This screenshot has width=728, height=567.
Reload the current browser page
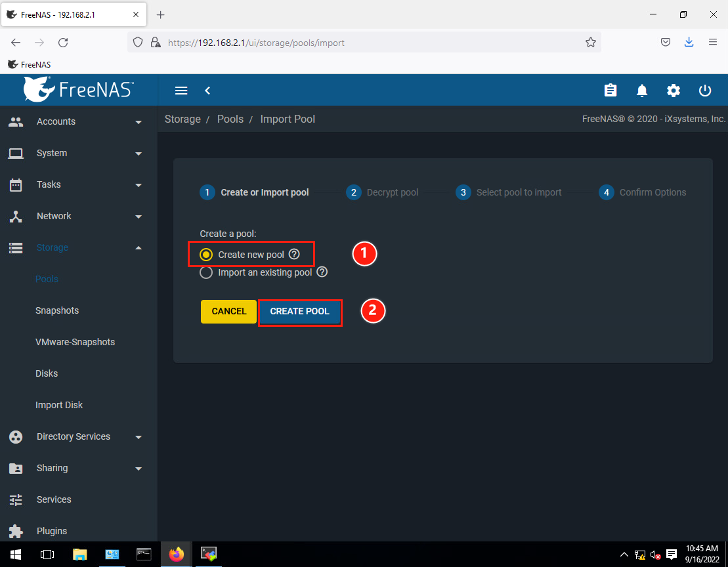tap(63, 43)
